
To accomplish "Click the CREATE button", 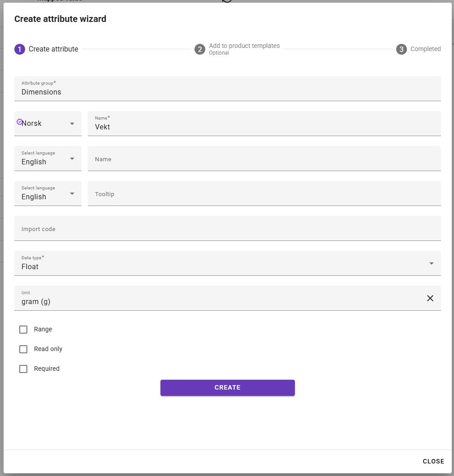I will point(228,388).
